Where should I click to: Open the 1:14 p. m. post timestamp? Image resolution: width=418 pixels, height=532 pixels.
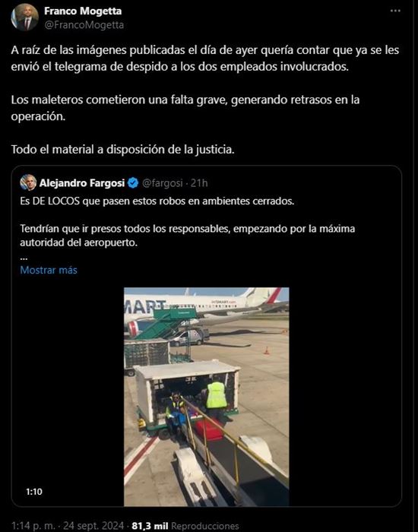(x=33, y=526)
